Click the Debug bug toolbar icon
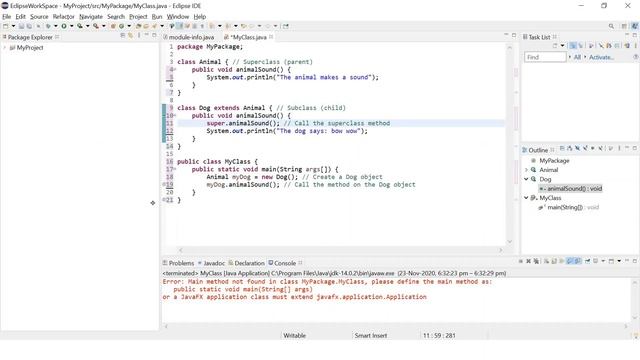 click(48, 26)
